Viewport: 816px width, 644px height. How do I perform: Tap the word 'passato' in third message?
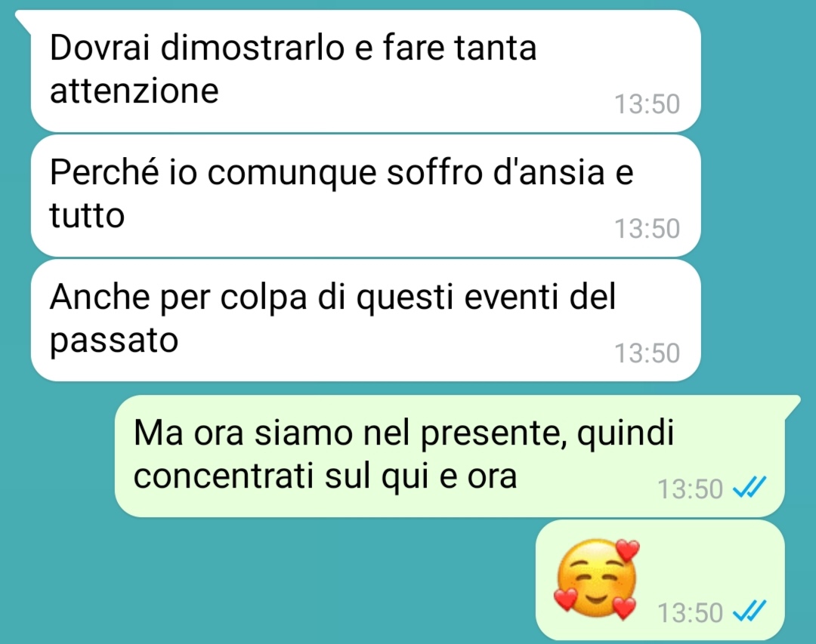pos(114,340)
